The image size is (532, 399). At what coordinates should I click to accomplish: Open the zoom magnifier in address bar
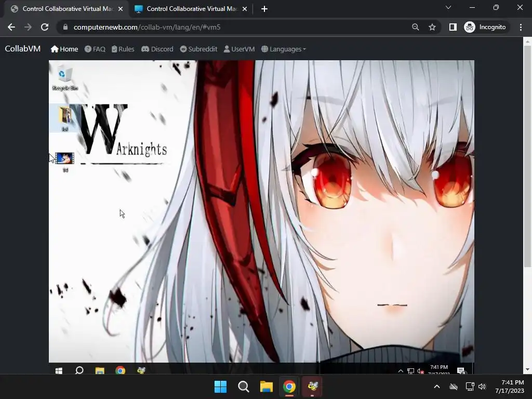click(x=415, y=27)
